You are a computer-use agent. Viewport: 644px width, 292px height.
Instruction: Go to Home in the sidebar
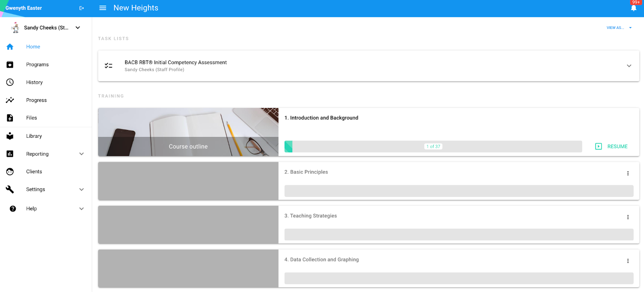click(33, 47)
